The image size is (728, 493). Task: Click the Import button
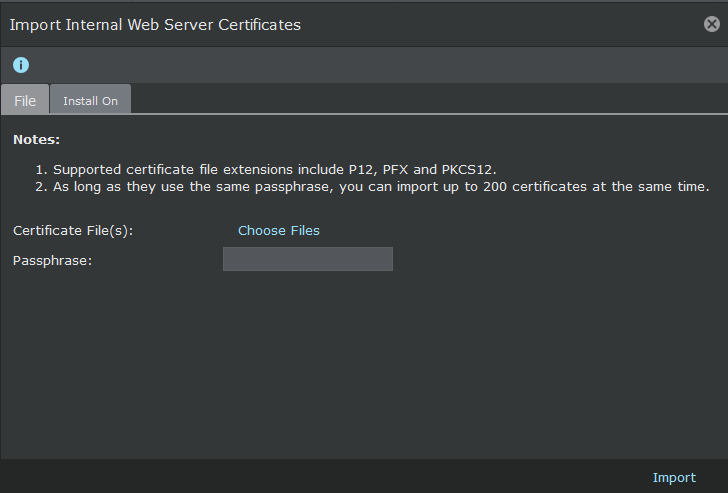coord(674,477)
